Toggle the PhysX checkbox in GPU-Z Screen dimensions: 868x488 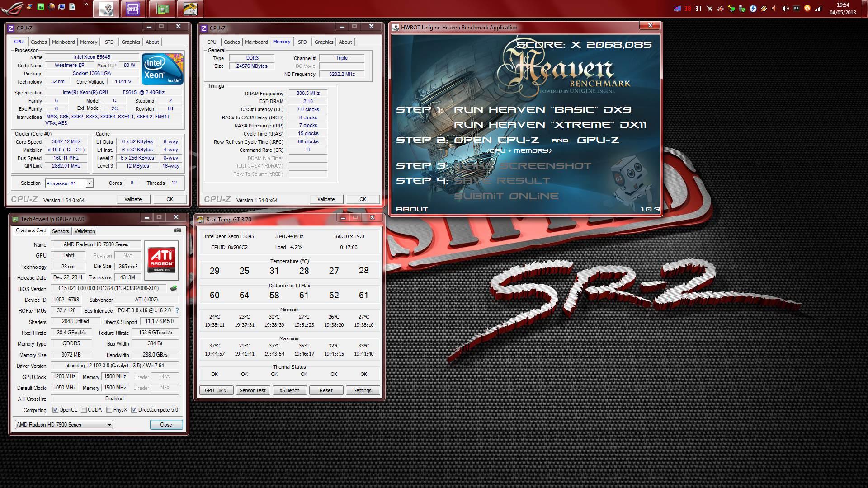(x=109, y=410)
